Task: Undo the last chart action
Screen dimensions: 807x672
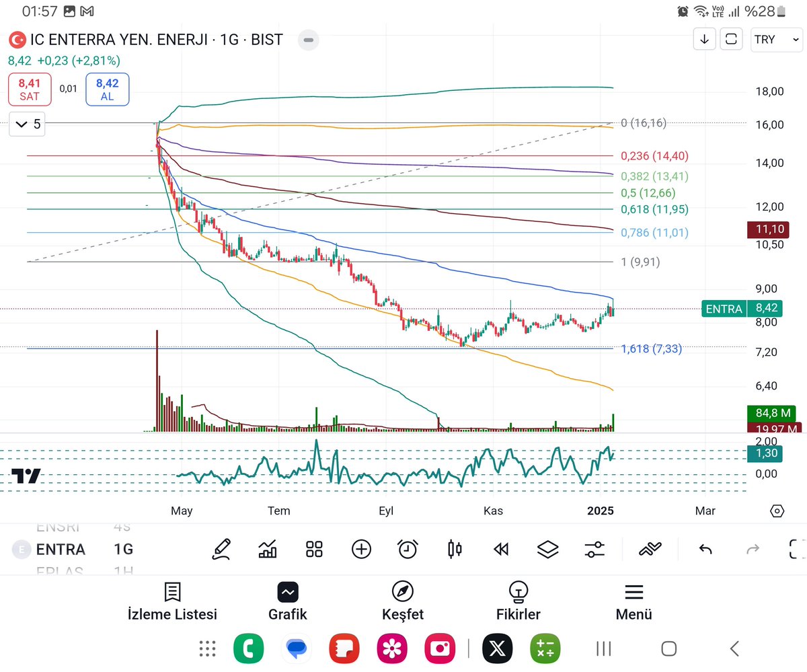Action: tap(705, 549)
